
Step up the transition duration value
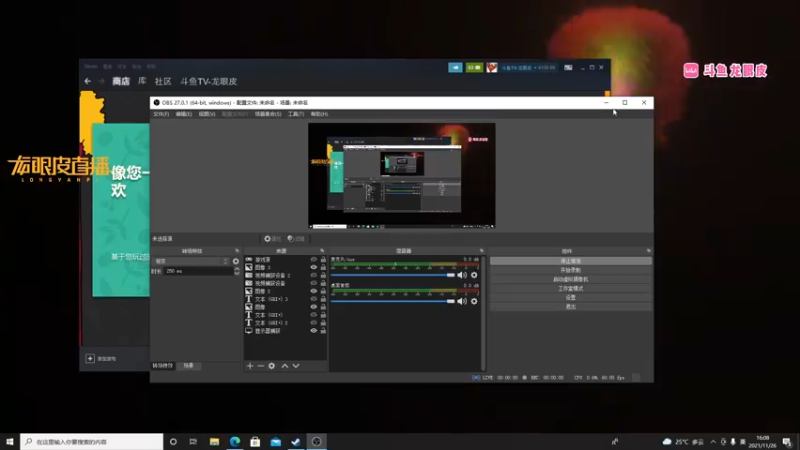pos(237,269)
